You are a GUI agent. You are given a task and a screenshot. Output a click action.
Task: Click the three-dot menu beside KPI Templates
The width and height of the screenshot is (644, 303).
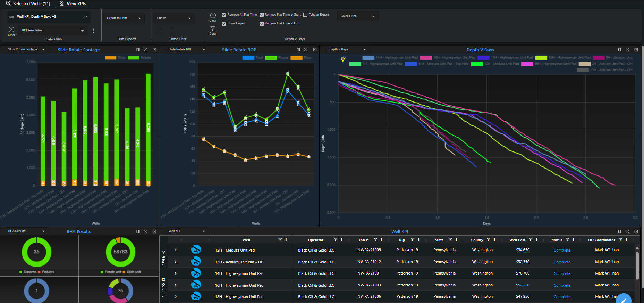click(93, 31)
